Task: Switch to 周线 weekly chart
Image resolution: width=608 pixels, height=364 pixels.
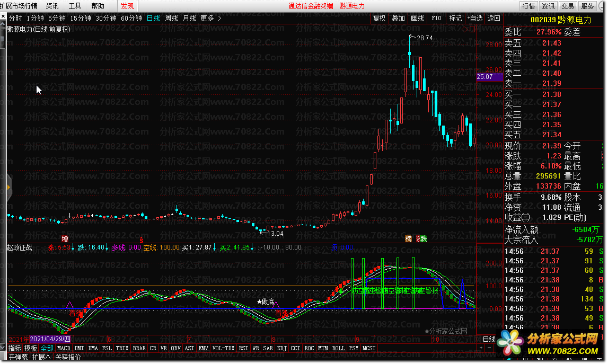Action: coord(171,18)
